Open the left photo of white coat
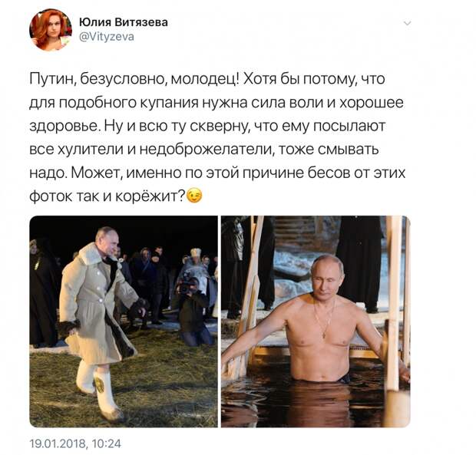Screen dimensions: 476x455 124,321
